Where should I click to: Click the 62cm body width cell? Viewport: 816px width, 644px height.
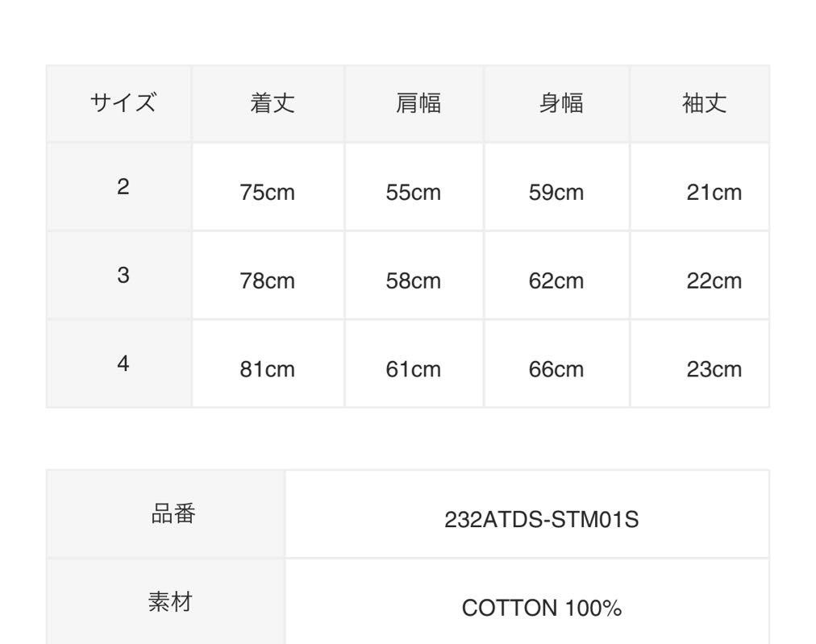(557, 275)
